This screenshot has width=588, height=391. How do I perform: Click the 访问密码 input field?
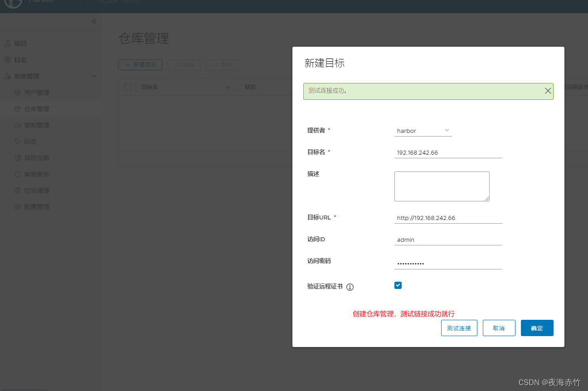448,263
